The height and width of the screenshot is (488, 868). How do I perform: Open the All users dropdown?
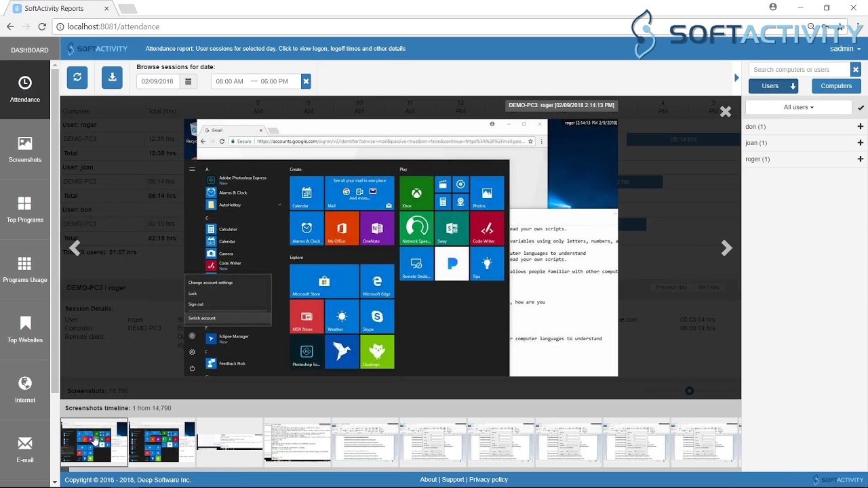click(x=798, y=107)
